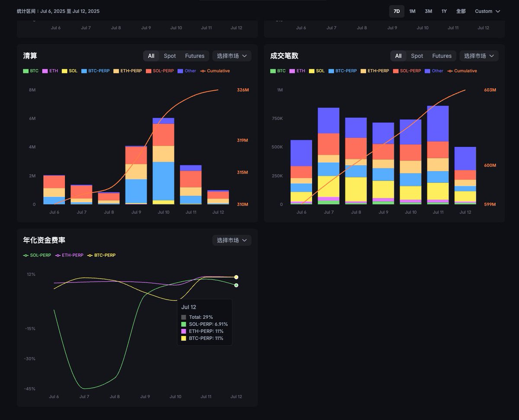The width and height of the screenshot is (519, 420).
Task: Click the Jul 12 tooltip header
Action: click(189, 307)
